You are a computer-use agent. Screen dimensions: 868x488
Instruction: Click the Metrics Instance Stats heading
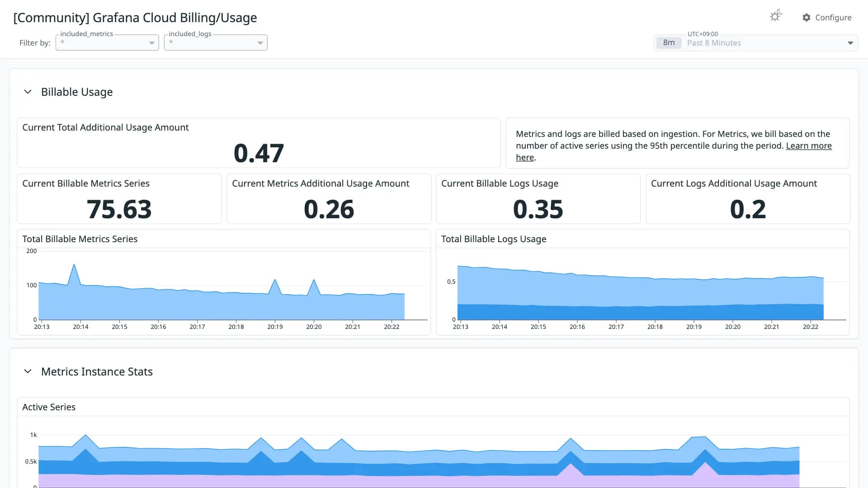97,371
